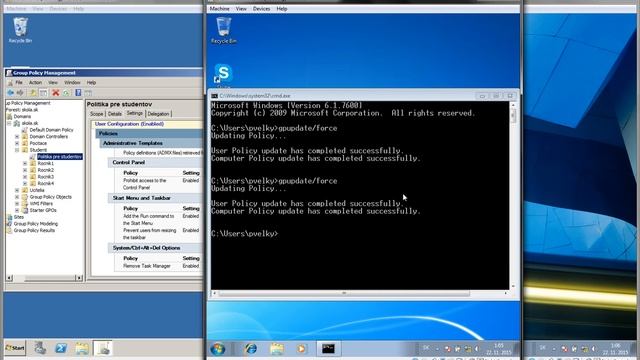Click the Up one level folder toolbar icon

33,93
